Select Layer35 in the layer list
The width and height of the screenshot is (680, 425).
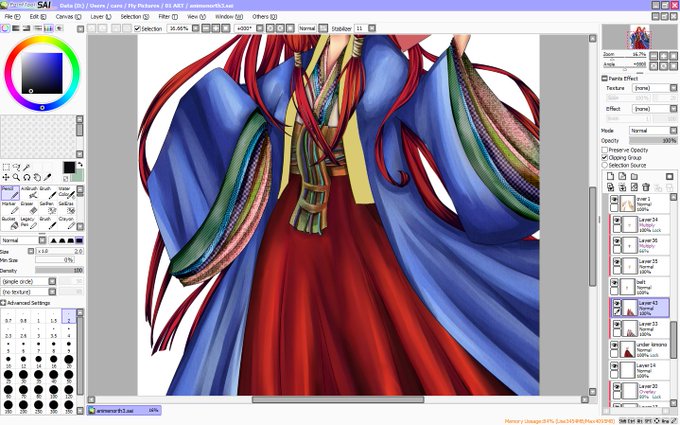click(639, 267)
